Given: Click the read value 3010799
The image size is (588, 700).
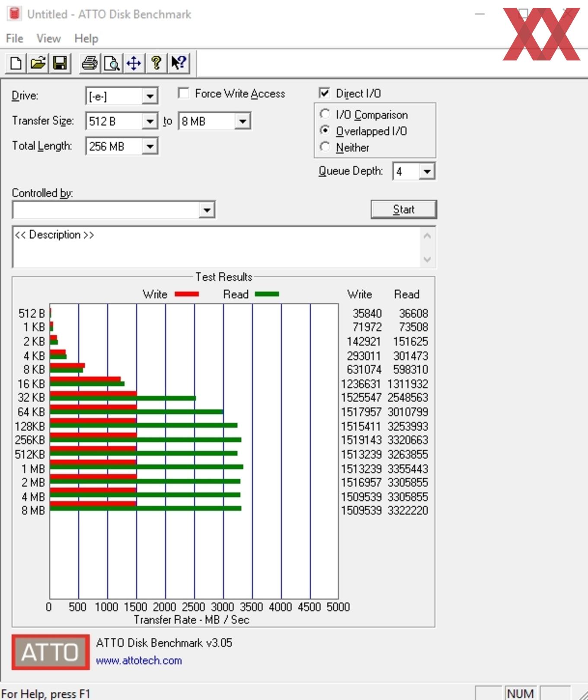Looking at the screenshot, I should (x=408, y=412).
